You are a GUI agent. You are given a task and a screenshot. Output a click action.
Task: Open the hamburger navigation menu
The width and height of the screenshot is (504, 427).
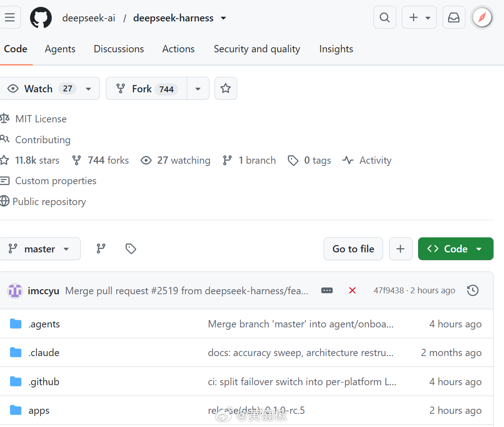coord(10,17)
